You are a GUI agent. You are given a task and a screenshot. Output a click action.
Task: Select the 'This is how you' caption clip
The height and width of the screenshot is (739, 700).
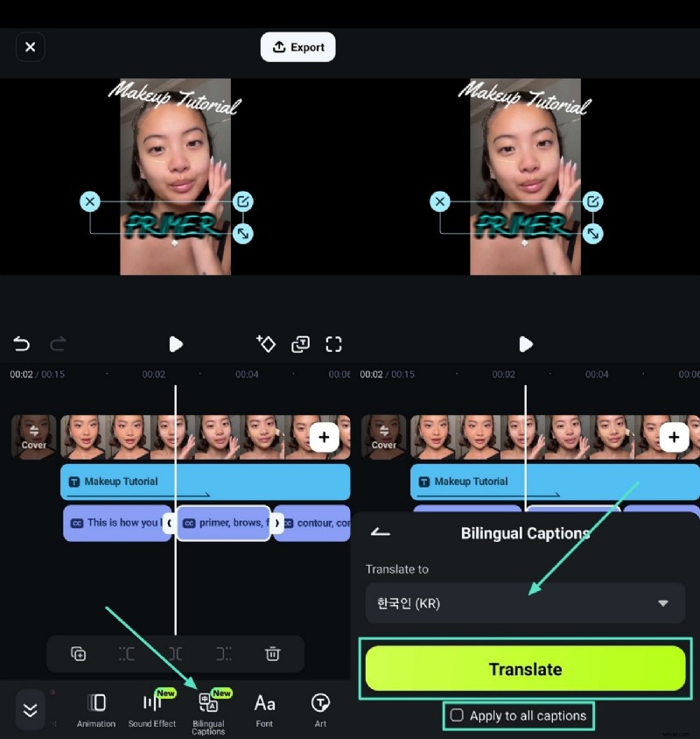(114, 523)
